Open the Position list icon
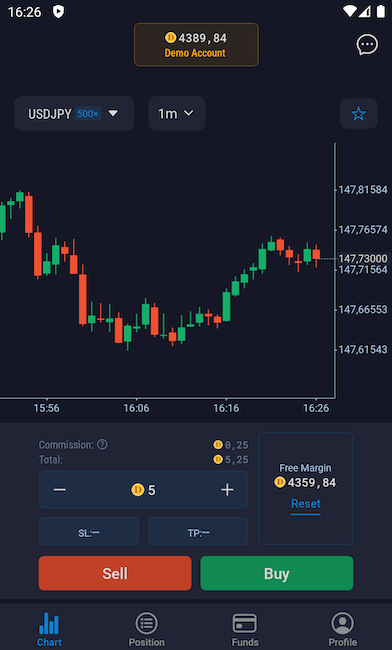The height and width of the screenshot is (650, 392). coord(146,623)
